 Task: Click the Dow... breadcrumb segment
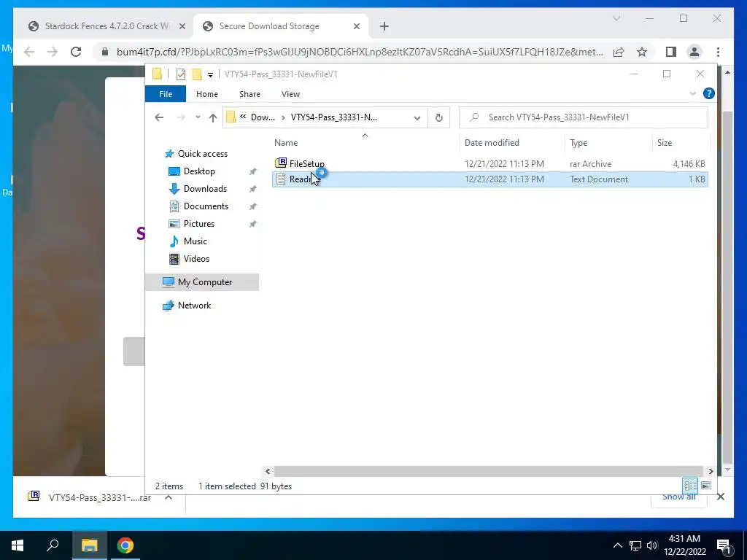click(263, 117)
